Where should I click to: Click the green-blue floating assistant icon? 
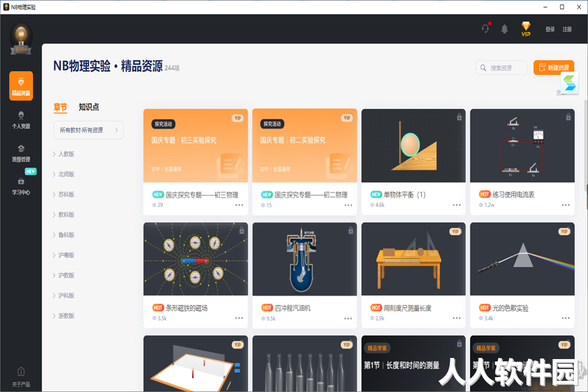tap(569, 83)
